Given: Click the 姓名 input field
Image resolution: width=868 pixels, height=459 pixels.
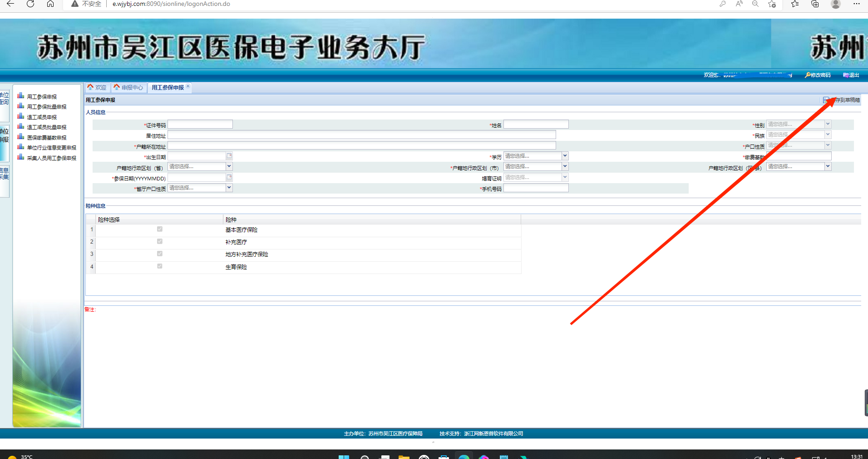Looking at the screenshot, I should pos(536,124).
